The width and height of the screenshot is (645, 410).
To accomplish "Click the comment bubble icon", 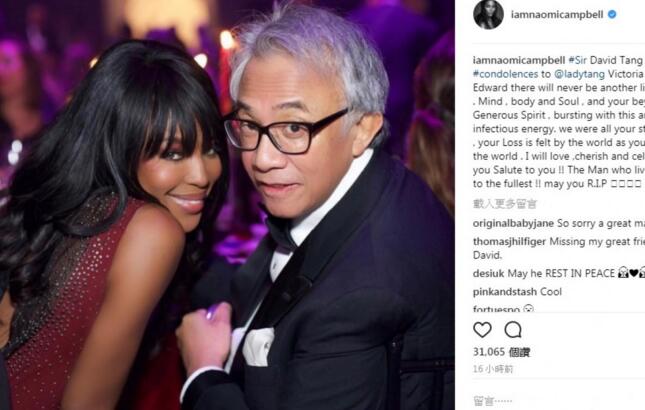I will (x=513, y=330).
